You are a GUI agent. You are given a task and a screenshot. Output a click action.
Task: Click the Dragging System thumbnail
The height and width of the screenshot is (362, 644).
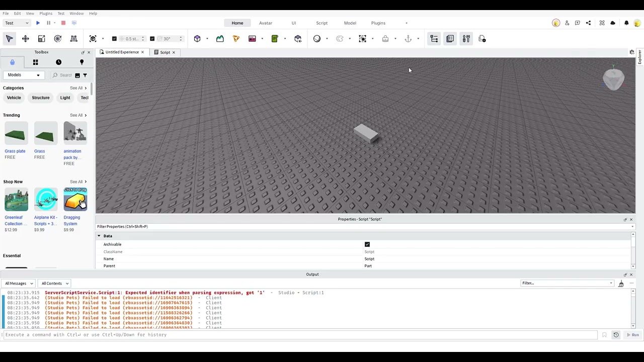click(x=75, y=199)
